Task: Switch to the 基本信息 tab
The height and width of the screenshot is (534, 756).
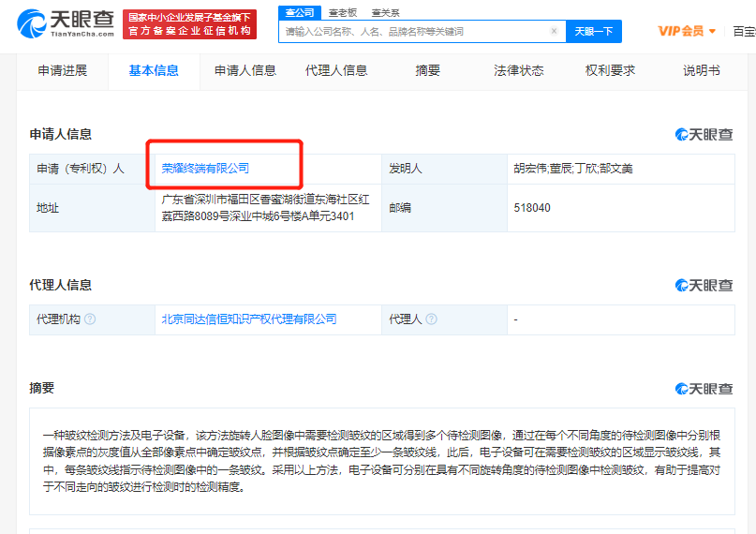Action: pyautogui.click(x=154, y=71)
